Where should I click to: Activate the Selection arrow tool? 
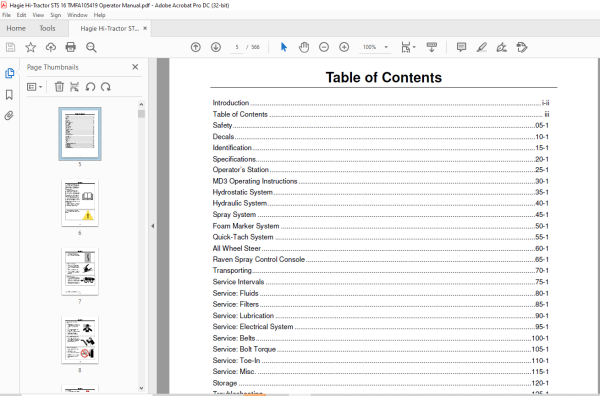[x=284, y=47]
